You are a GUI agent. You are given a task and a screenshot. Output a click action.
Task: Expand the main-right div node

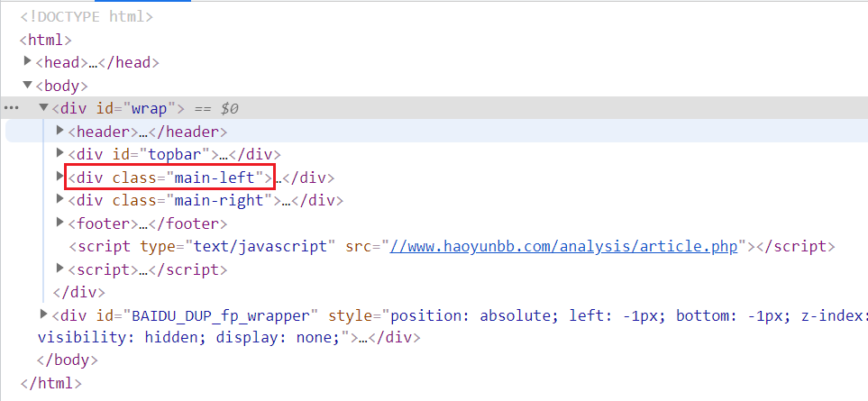tap(60, 199)
